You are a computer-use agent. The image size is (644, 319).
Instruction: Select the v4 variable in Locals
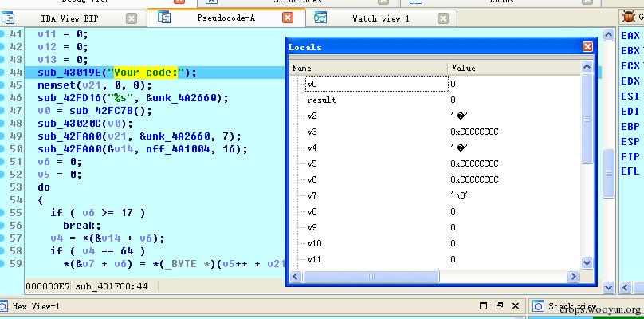[x=312, y=148]
